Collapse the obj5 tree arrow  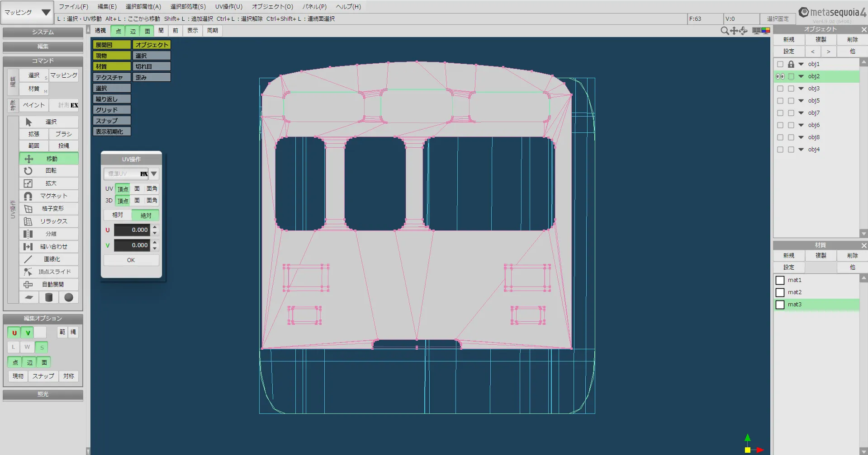tap(801, 101)
